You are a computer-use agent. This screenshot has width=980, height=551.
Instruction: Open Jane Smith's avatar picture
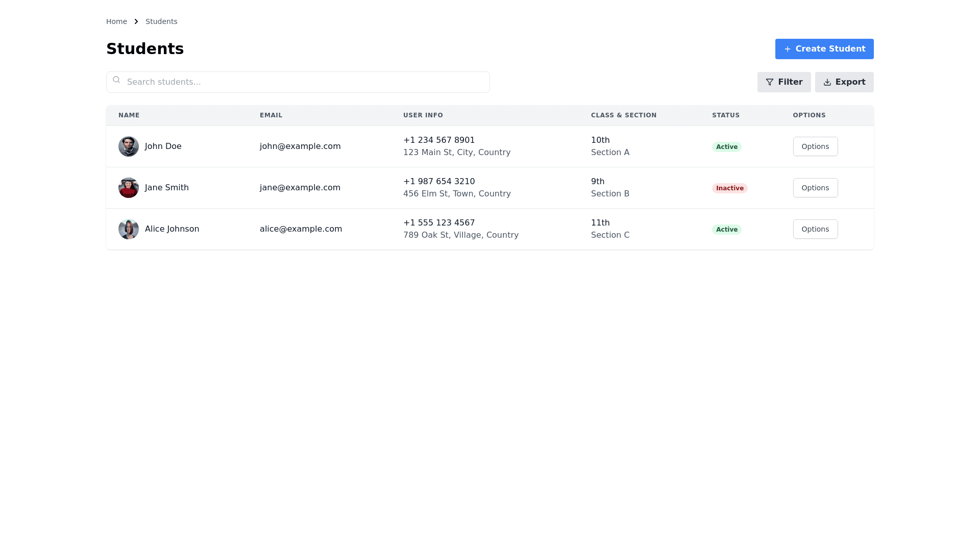129,188
